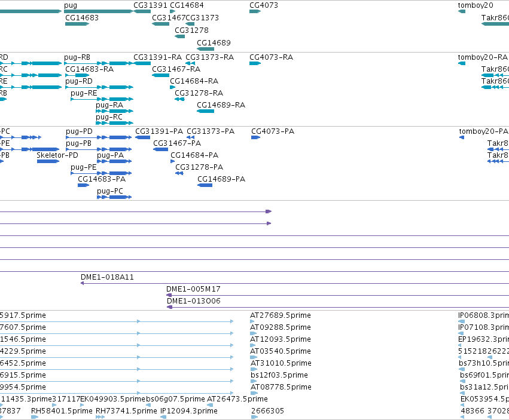This screenshot has height=420, width=509.
Task: Click the pug gene label
Action: (71, 5)
